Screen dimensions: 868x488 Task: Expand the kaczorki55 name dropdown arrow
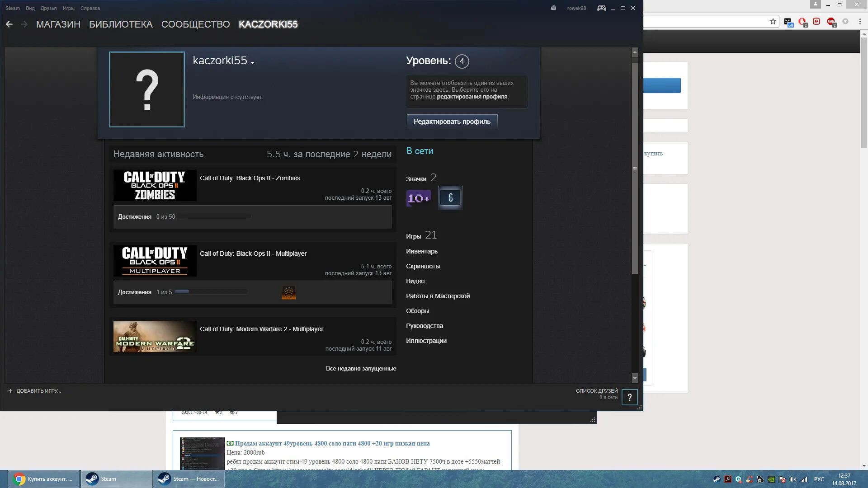pyautogui.click(x=252, y=63)
